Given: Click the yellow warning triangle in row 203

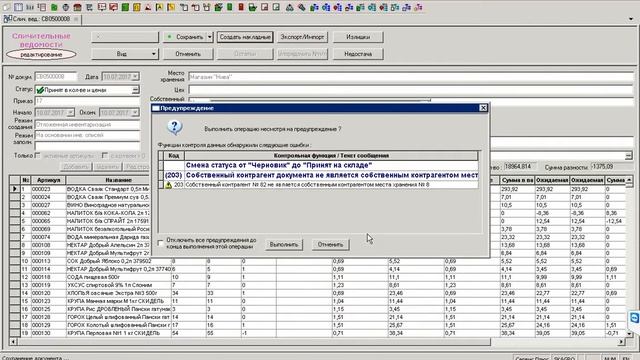Looking at the screenshot, I should (x=168, y=185).
